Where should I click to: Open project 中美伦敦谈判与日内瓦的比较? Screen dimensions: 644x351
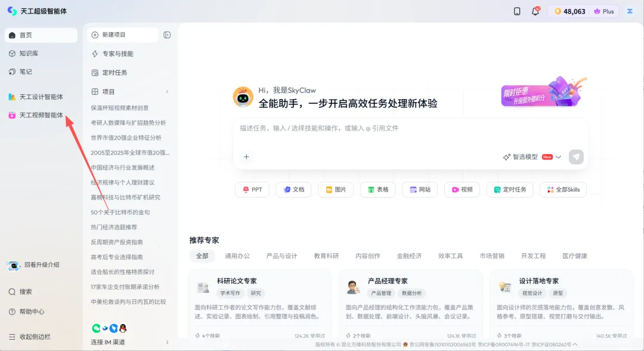129,301
